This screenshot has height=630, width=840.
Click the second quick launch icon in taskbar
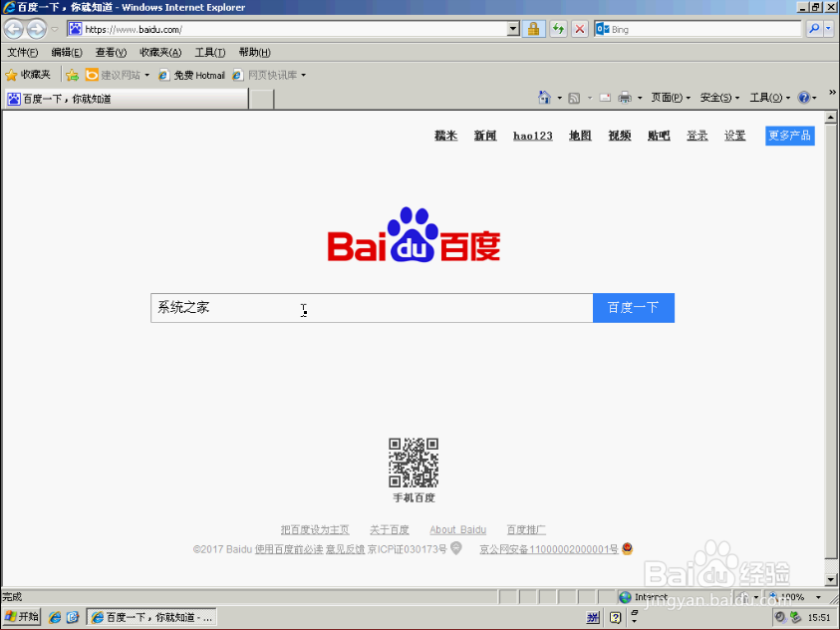pos(73,617)
